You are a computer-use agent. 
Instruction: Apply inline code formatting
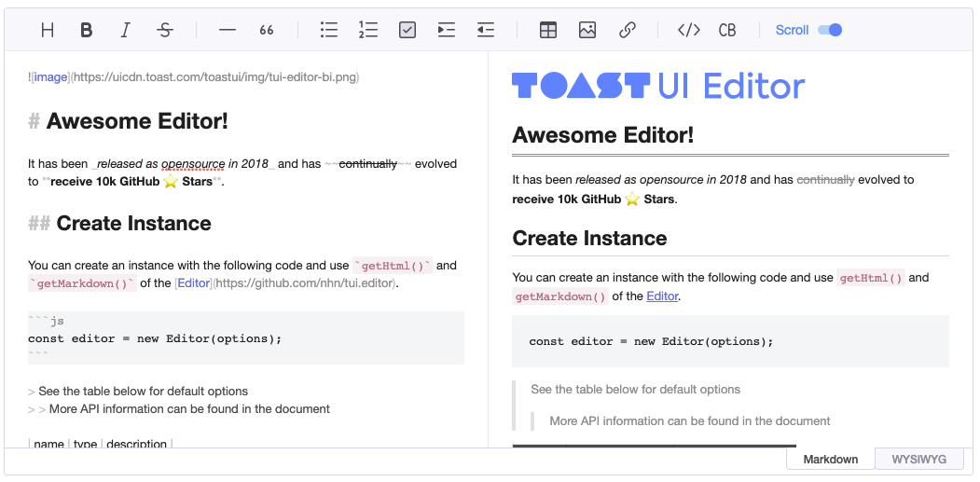pos(689,30)
